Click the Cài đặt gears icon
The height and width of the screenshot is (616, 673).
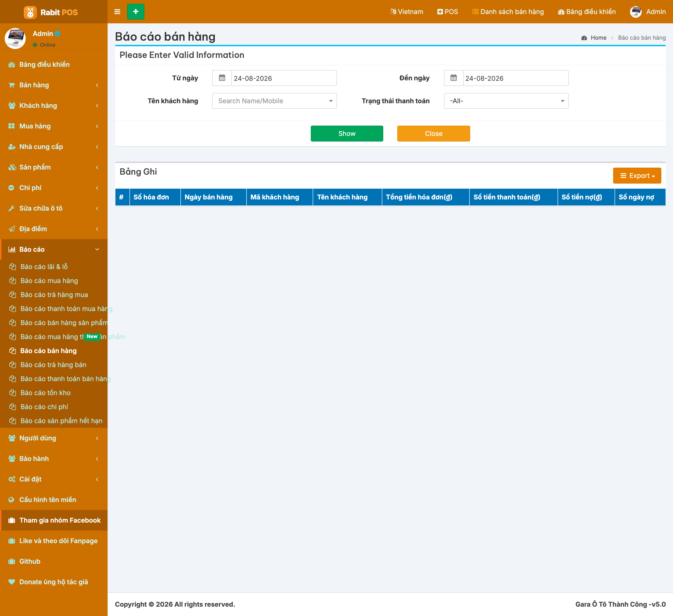[12, 479]
